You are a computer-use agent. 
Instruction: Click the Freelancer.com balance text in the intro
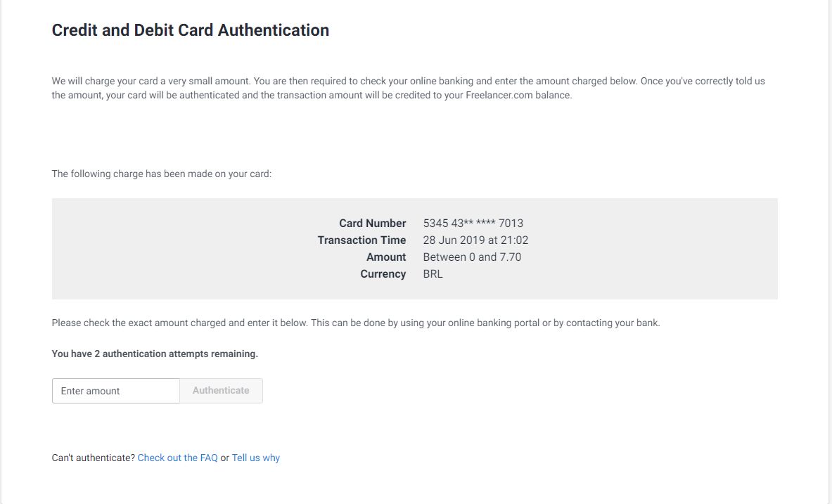(x=518, y=95)
